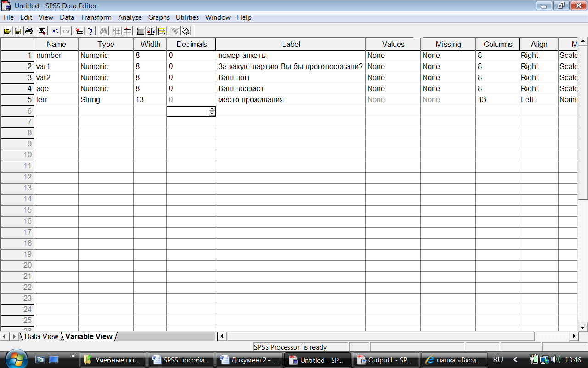Print using the printer toolbar icon

(x=28, y=31)
